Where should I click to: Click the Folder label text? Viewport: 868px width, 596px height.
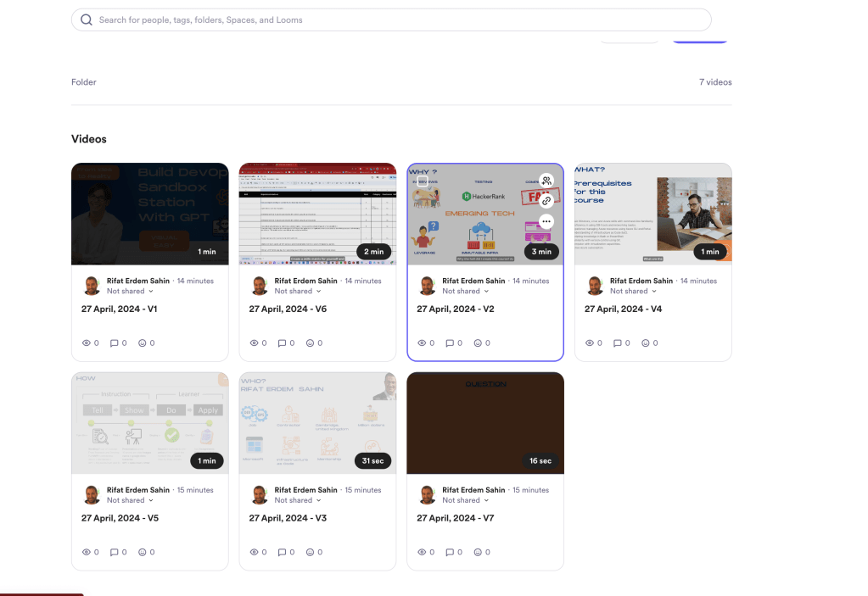(84, 82)
